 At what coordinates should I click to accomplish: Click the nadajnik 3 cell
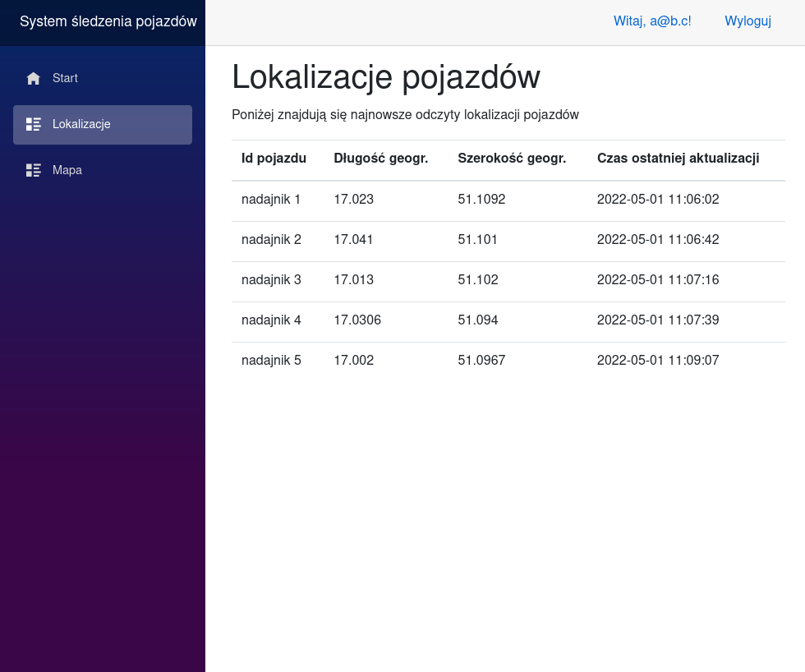point(271,280)
